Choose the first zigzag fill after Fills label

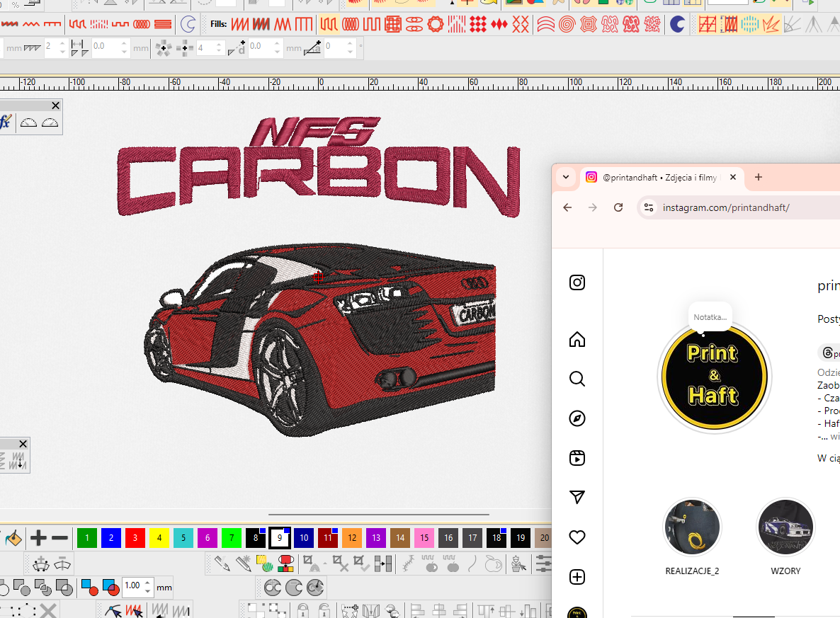[x=240, y=24]
